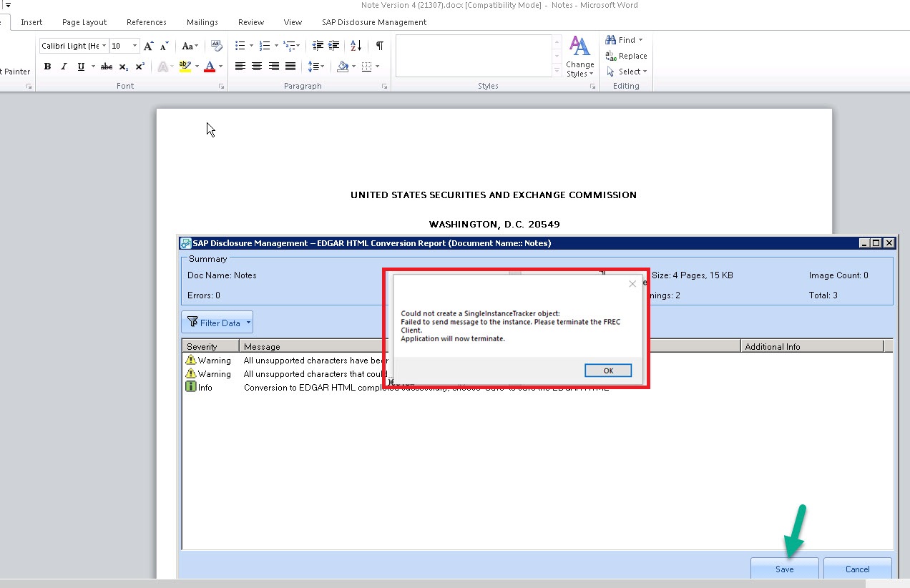Switch to the View tab
Image resolution: width=910 pixels, height=588 pixels.
(x=293, y=22)
